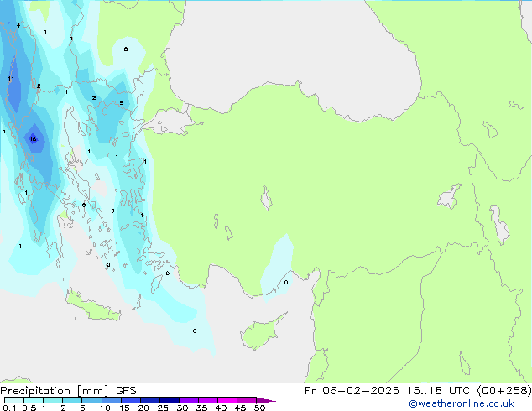Click the '35' legend label

[201, 408]
